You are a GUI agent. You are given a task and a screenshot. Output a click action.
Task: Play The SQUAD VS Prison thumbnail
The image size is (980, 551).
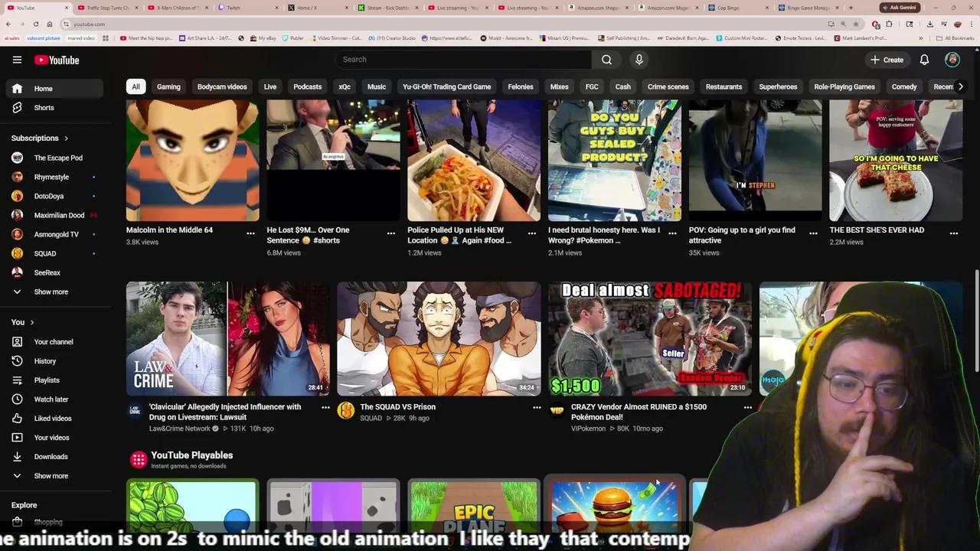click(x=439, y=338)
